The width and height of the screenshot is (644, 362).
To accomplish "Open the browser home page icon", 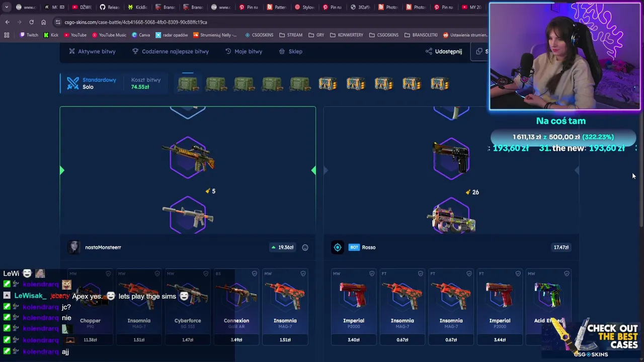I will click(43, 22).
